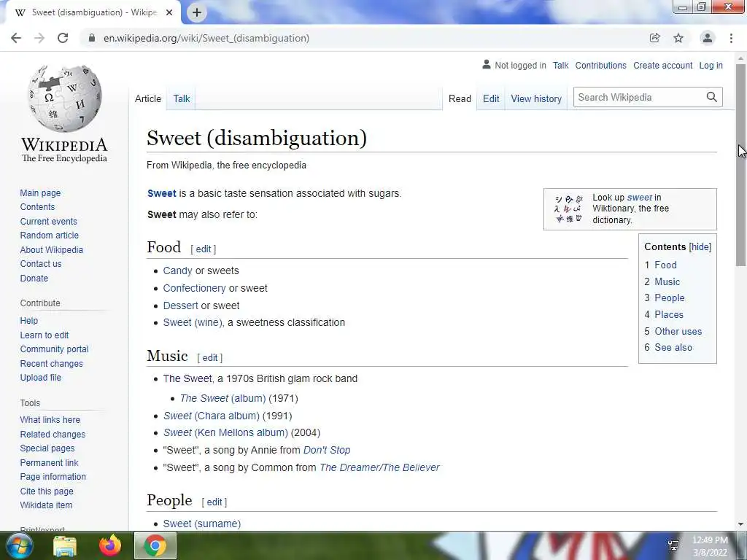Open the Recent changes link
The height and width of the screenshot is (560, 747).
pyautogui.click(x=52, y=363)
